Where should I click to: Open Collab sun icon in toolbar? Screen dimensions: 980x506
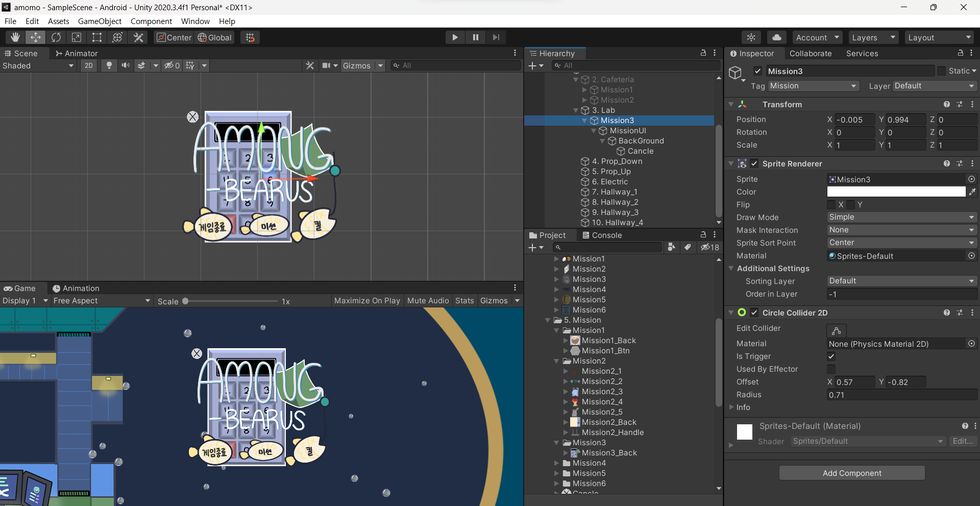click(751, 37)
